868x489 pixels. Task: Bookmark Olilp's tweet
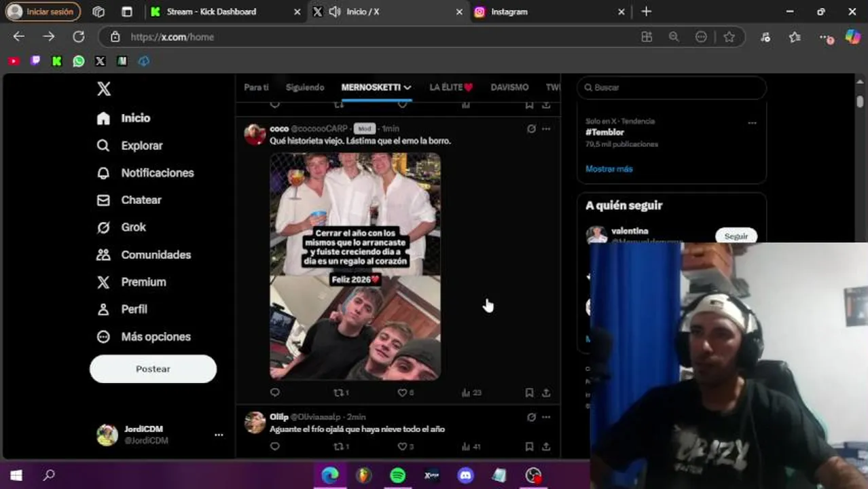pos(529,446)
